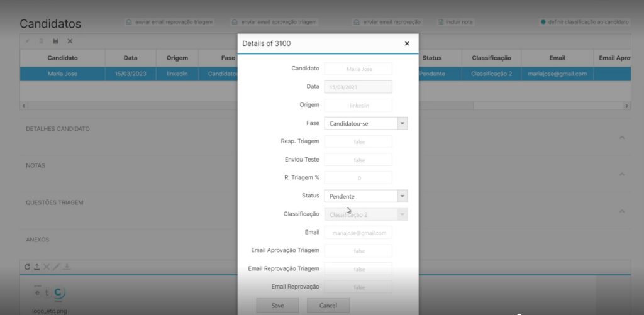The width and height of the screenshot is (644, 315).
Task: Click enviar email aprovação triagem link
Action: (x=279, y=22)
